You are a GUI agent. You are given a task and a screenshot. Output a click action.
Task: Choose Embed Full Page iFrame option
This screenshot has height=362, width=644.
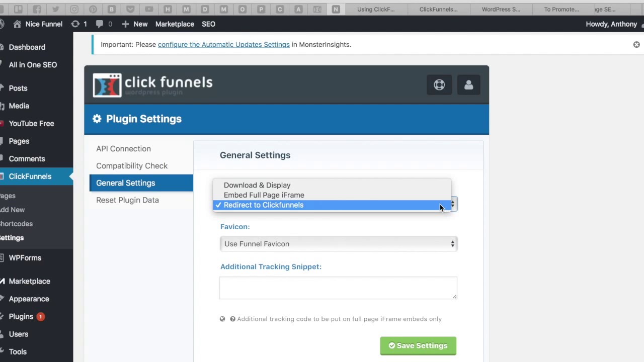point(332,195)
